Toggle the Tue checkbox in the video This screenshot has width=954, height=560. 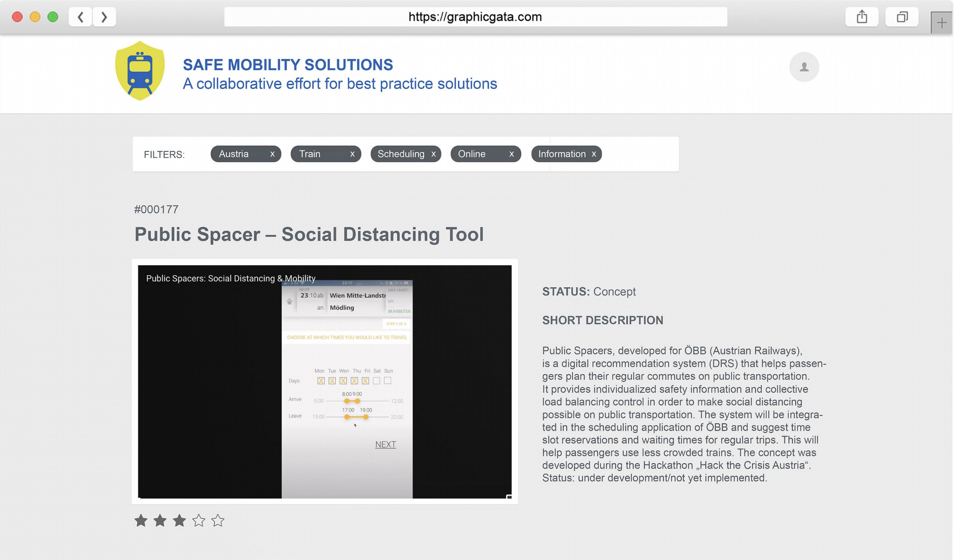click(x=332, y=381)
